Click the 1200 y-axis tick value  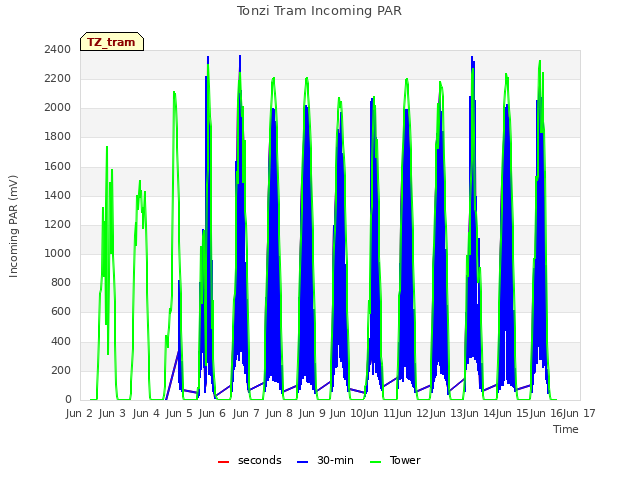(x=58, y=224)
